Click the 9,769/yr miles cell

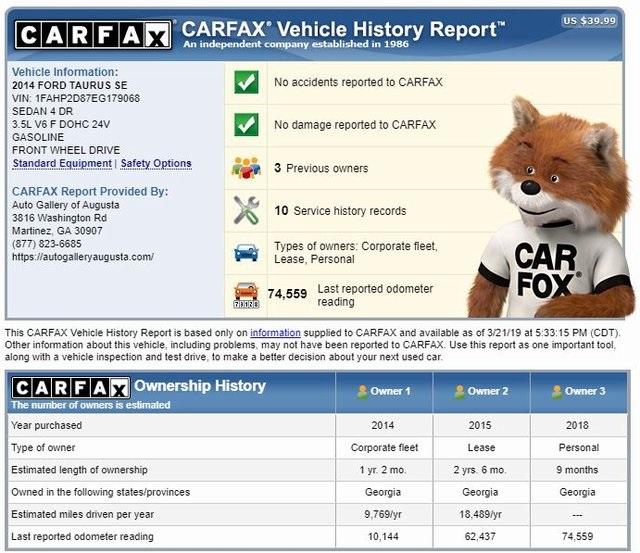383,514
